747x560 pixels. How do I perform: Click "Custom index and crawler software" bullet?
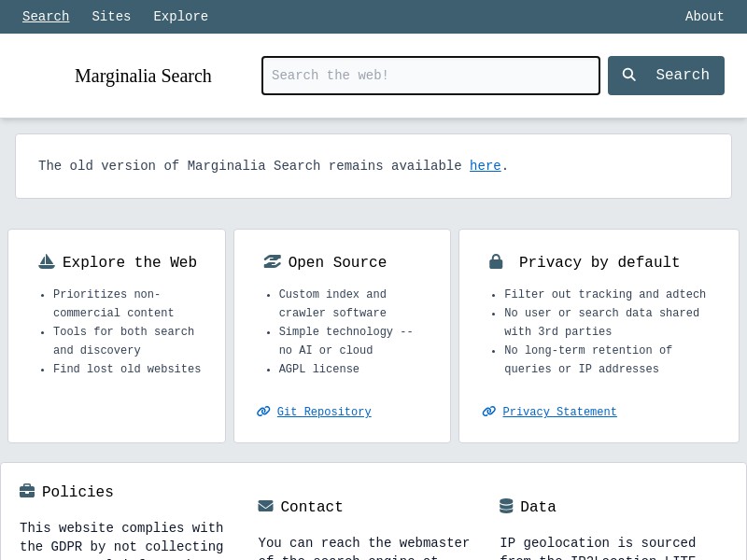pos(332,303)
